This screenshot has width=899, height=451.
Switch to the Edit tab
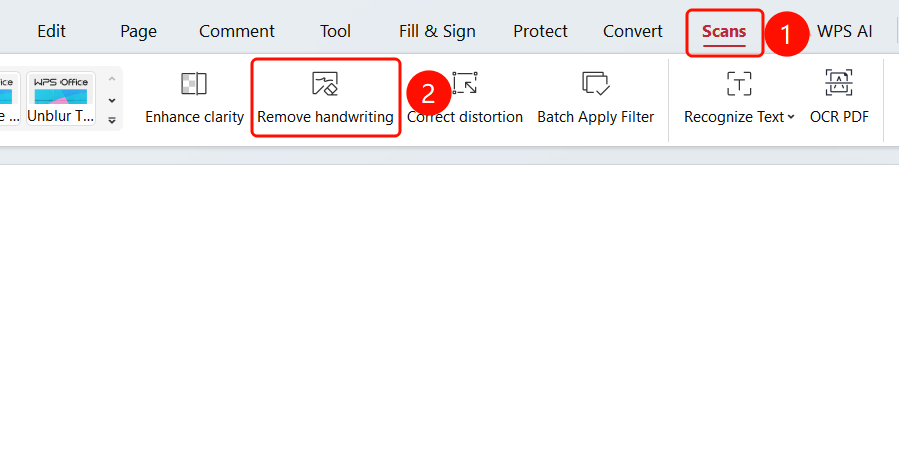[x=52, y=31]
